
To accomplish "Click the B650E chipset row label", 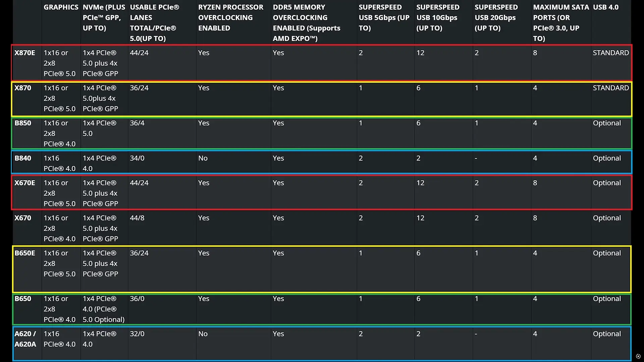I will [x=24, y=253].
